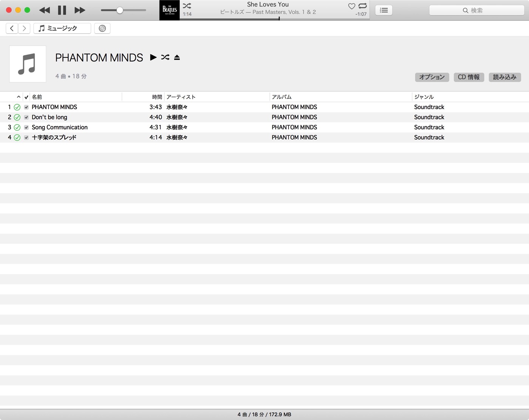Go forward with the right chevron
This screenshot has width=529, height=420.
pos(24,28)
